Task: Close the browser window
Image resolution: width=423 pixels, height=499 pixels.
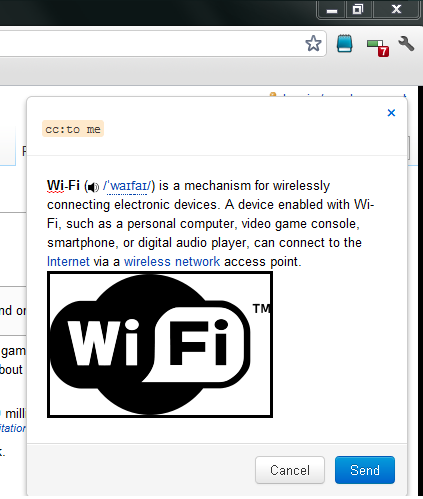Action: click(396, 9)
